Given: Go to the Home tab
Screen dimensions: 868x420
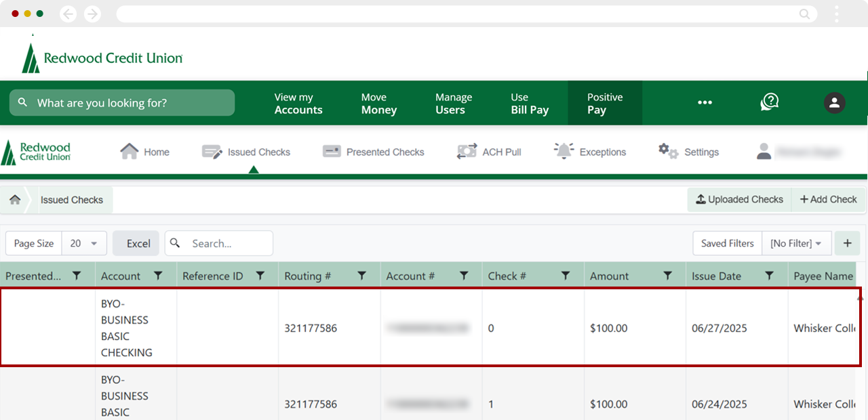Looking at the screenshot, I should pyautogui.click(x=144, y=152).
